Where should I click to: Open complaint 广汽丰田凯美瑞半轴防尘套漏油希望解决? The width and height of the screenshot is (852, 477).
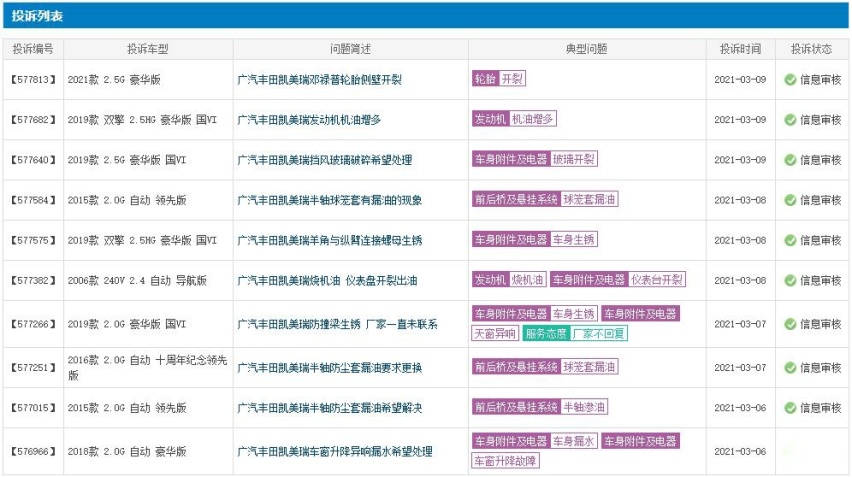(330, 408)
